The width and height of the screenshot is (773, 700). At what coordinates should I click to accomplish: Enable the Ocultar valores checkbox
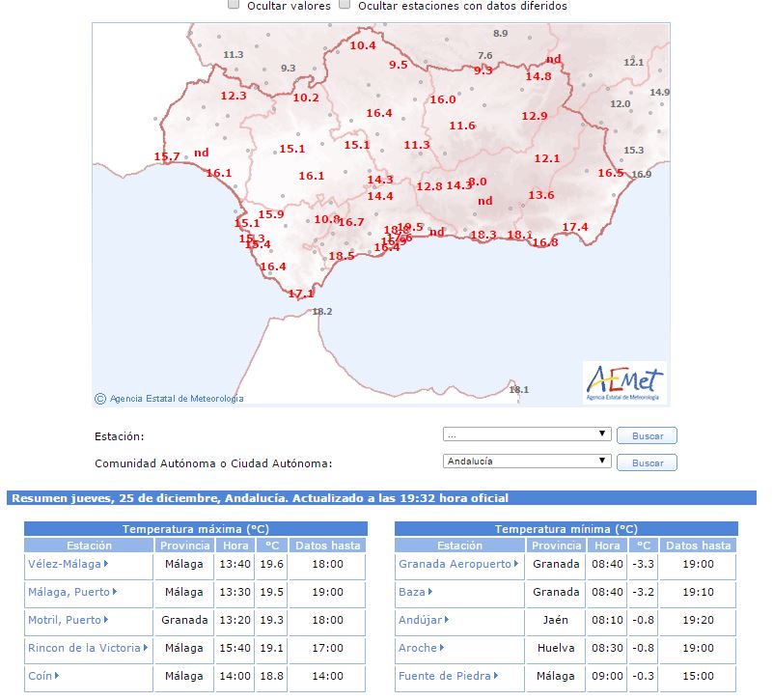(x=234, y=5)
